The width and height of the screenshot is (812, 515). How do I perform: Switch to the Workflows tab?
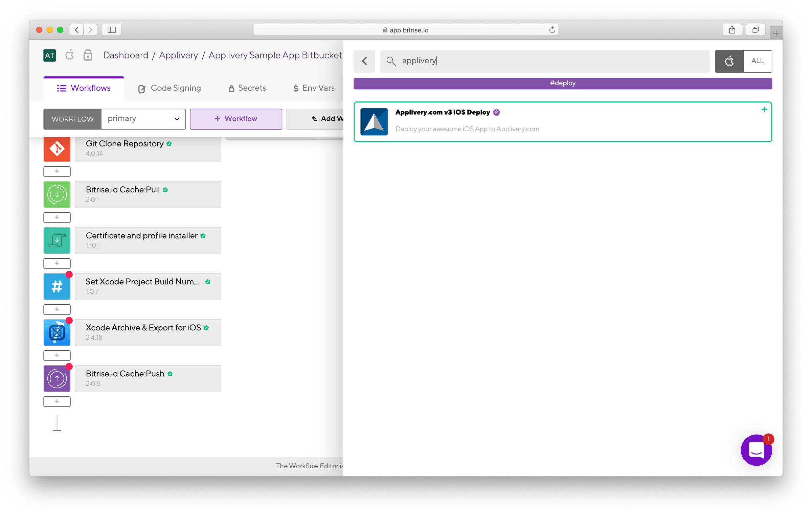[x=84, y=88]
